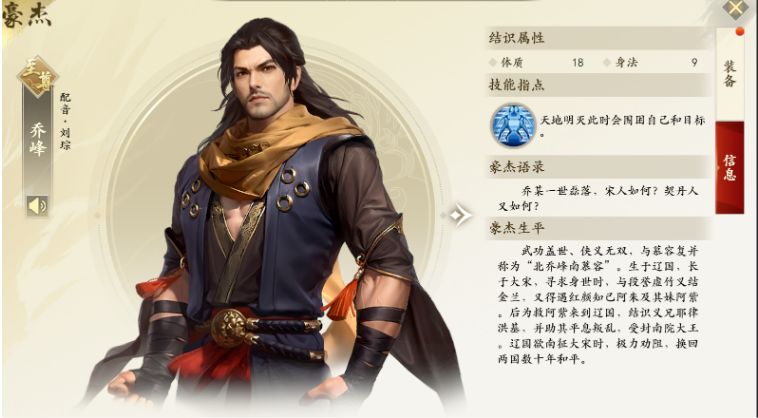Click the 乔峰 name banner

(38, 140)
